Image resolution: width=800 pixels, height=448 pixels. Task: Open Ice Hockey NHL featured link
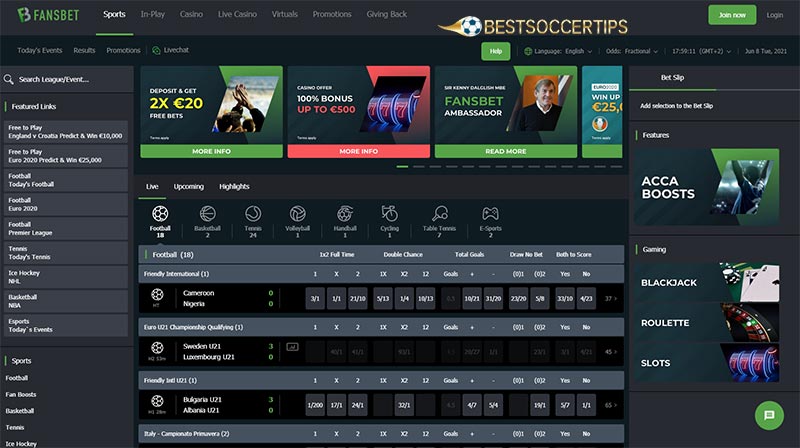coord(65,277)
